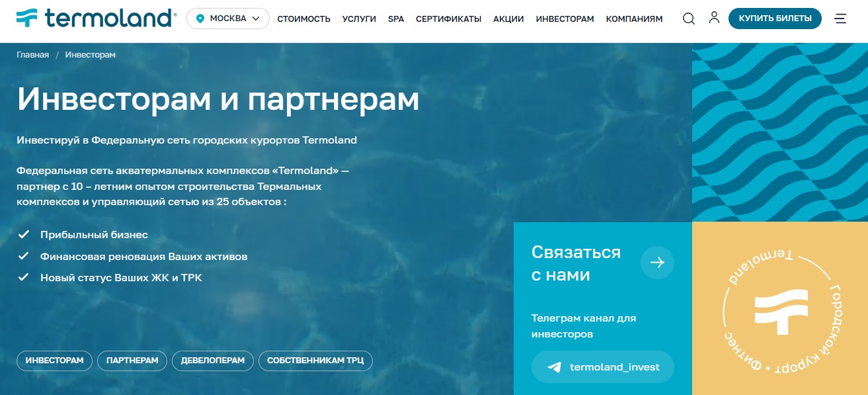Select the Девелоперам pill button
This screenshot has height=395, width=868.
(213, 361)
